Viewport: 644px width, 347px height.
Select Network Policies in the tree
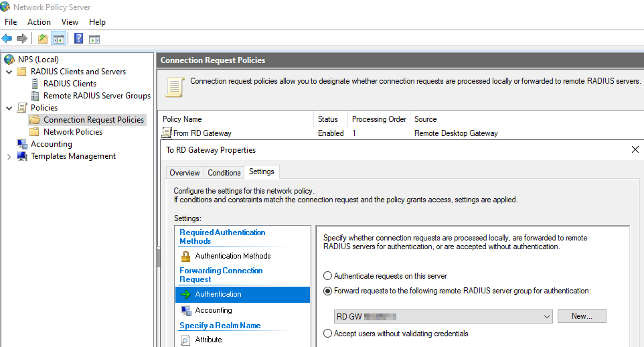coord(72,132)
